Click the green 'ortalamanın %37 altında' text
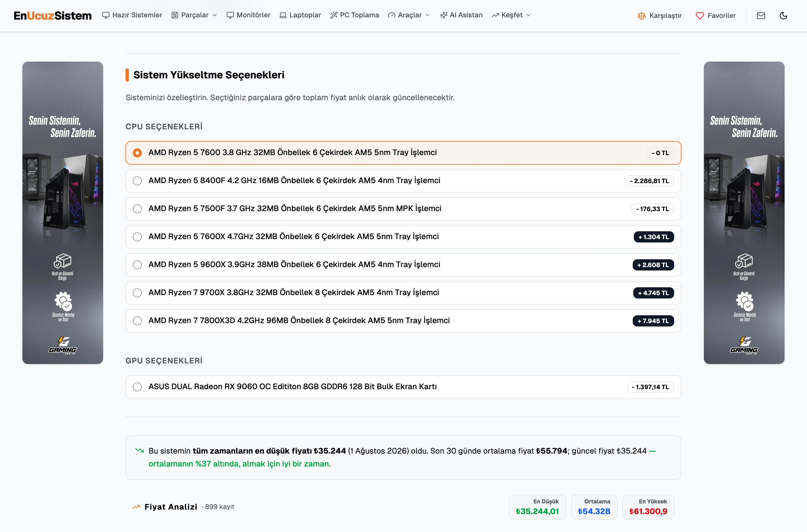This screenshot has height=532, width=807. coord(239,464)
